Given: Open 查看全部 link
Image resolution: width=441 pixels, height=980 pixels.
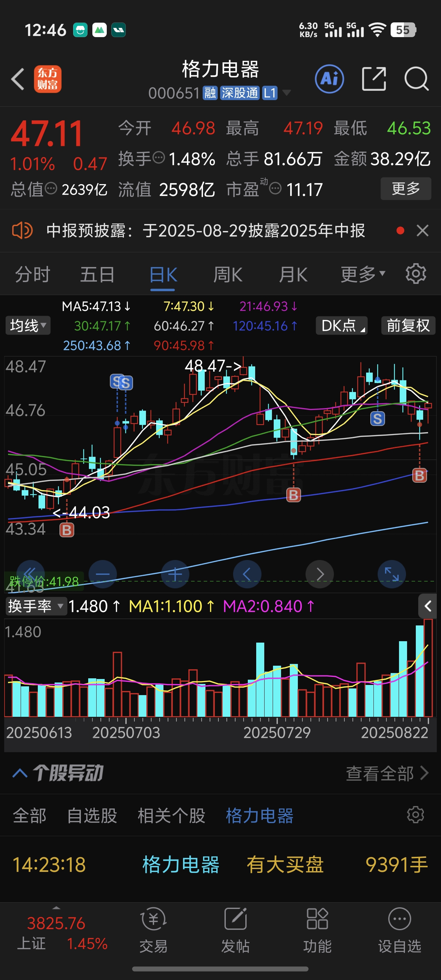Looking at the screenshot, I should [x=387, y=773].
